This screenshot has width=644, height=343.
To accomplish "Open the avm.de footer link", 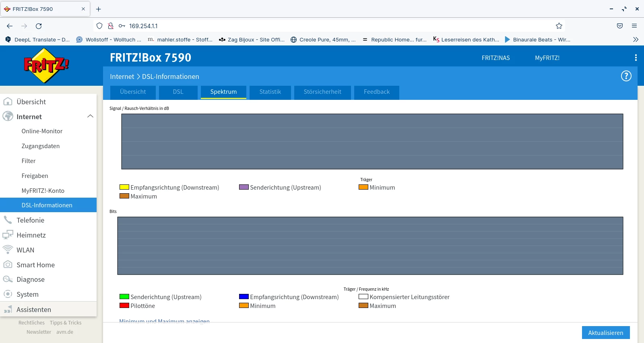I will pos(65,332).
